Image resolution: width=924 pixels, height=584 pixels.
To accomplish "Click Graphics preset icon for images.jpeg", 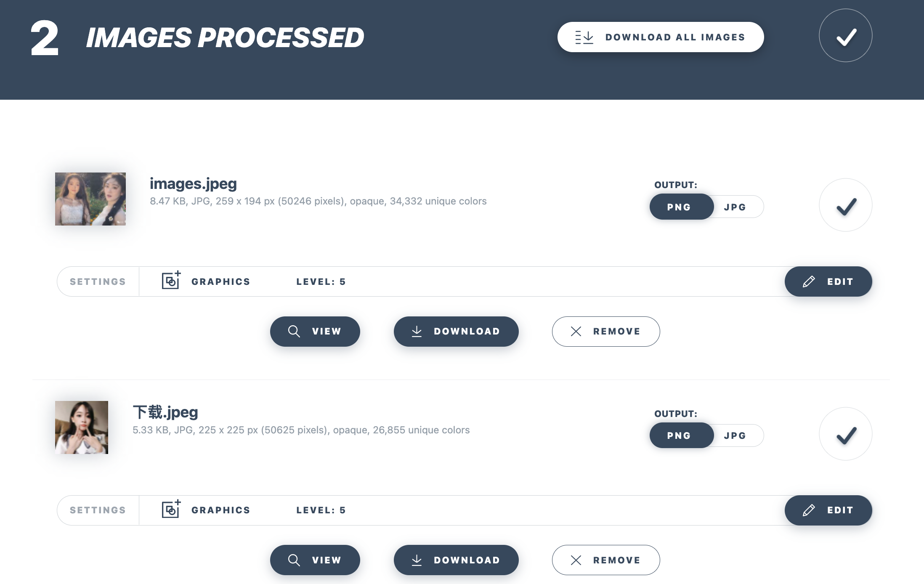I will tap(171, 281).
